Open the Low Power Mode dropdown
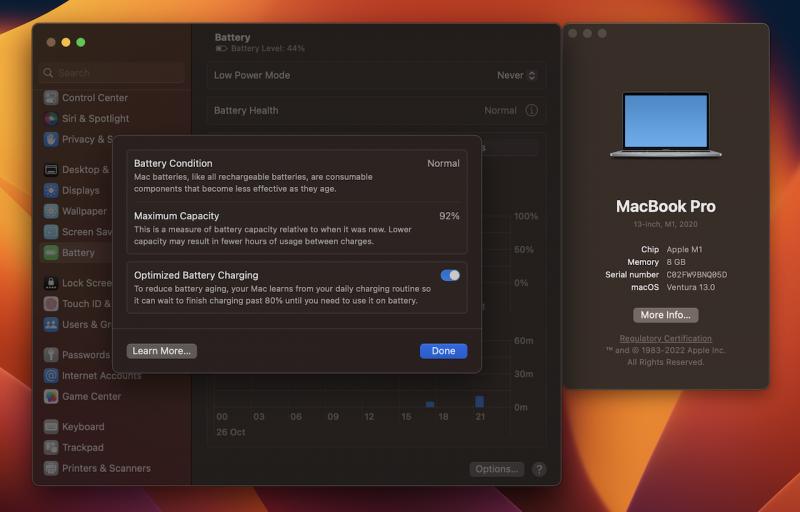The width and height of the screenshot is (800, 512). (x=517, y=75)
